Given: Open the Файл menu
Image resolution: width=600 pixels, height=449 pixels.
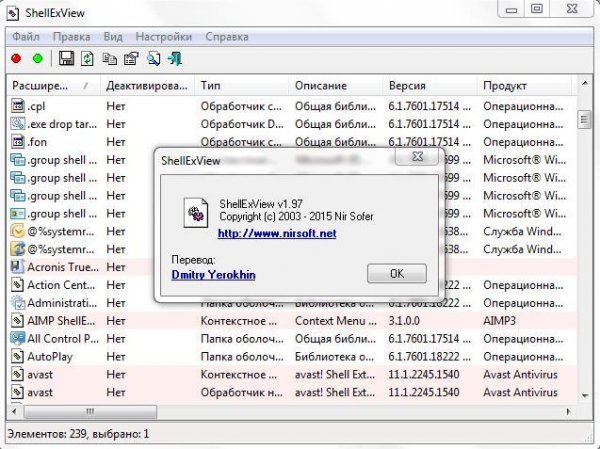Looking at the screenshot, I should (26, 37).
